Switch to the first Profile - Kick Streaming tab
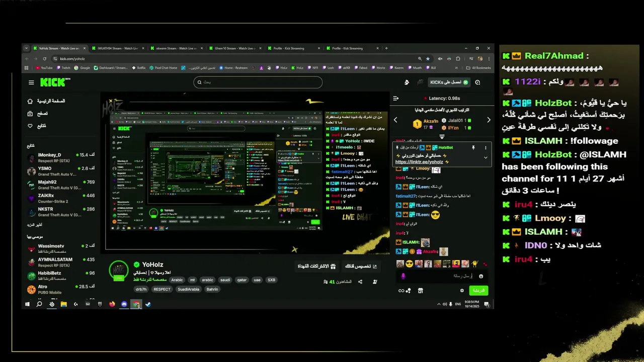 295,48
